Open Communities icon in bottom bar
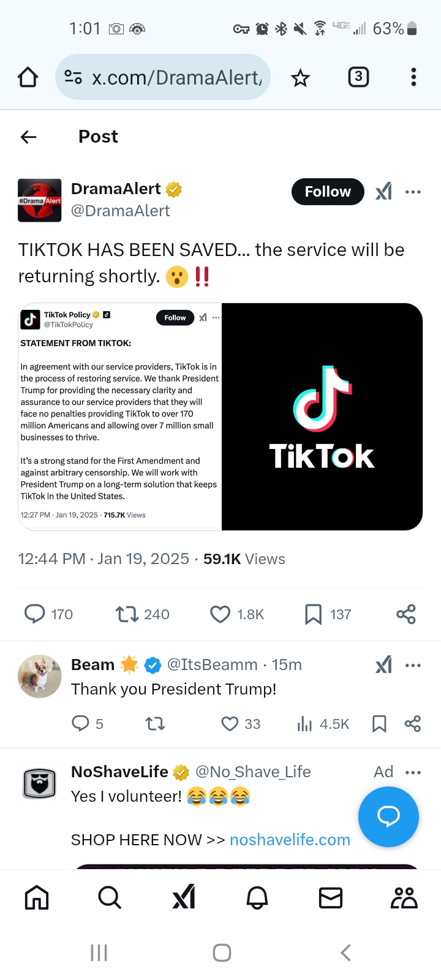 pos(404,898)
